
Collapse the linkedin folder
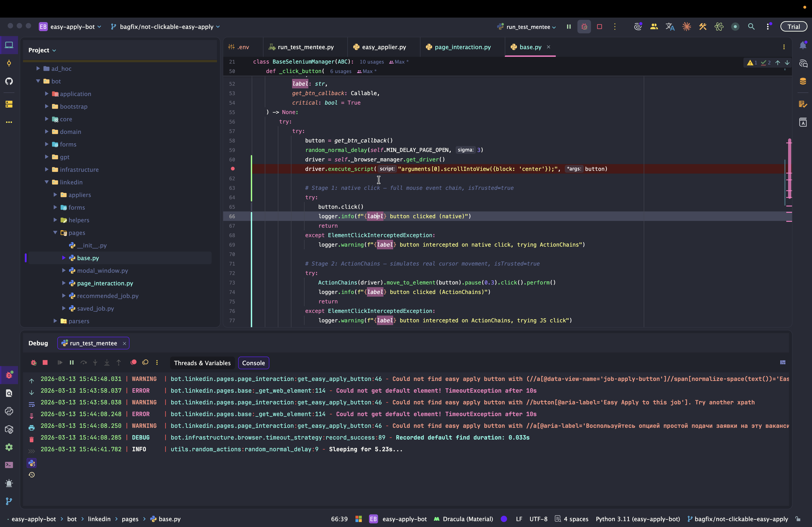(47, 182)
